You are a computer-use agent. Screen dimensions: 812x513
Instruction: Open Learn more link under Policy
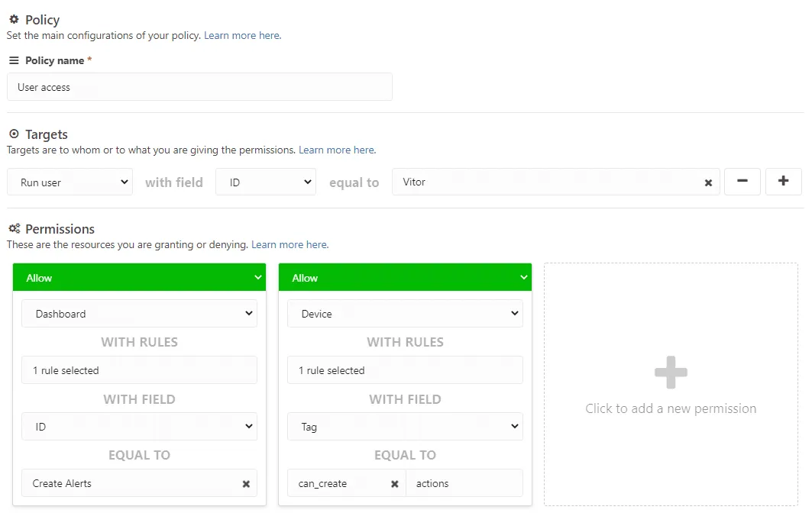(242, 36)
